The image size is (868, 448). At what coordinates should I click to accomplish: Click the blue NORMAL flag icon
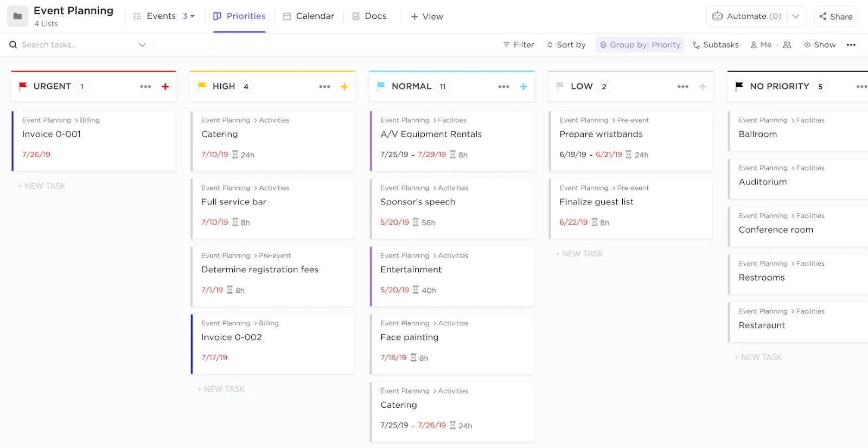(x=381, y=86)
